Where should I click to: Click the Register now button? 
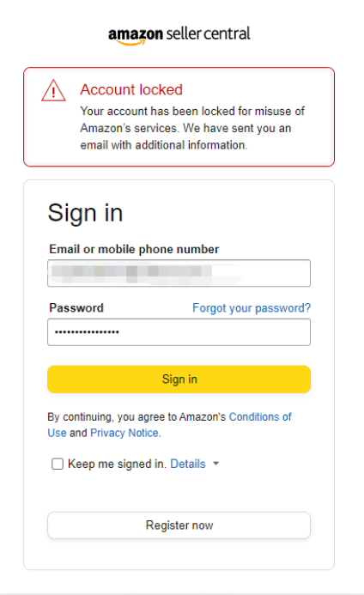179,525
